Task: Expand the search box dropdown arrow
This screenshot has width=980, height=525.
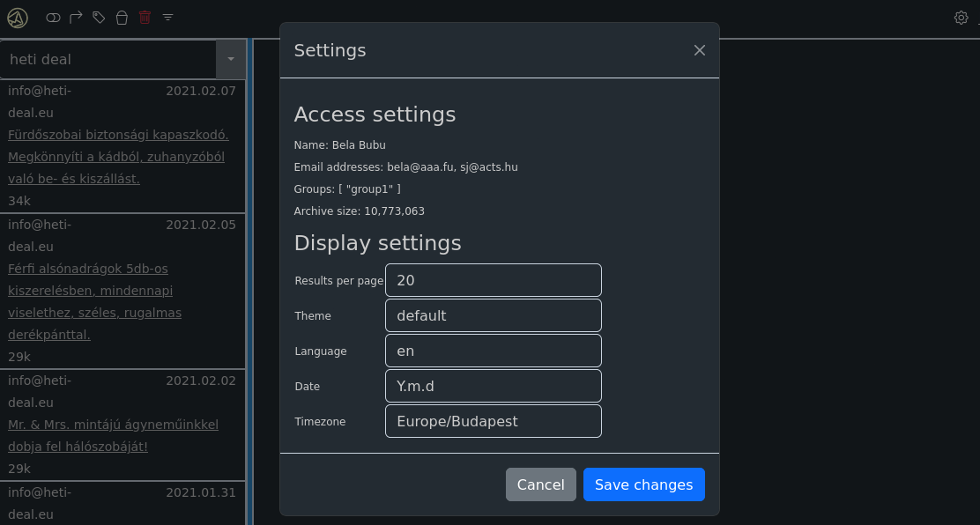Action: [230, 59]
